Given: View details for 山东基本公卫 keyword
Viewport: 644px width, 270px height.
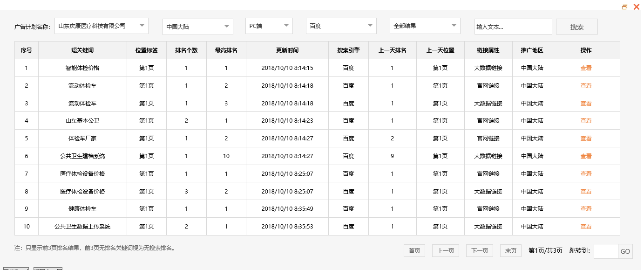Looking at the screenshot, I should click(x=586, y=120).
